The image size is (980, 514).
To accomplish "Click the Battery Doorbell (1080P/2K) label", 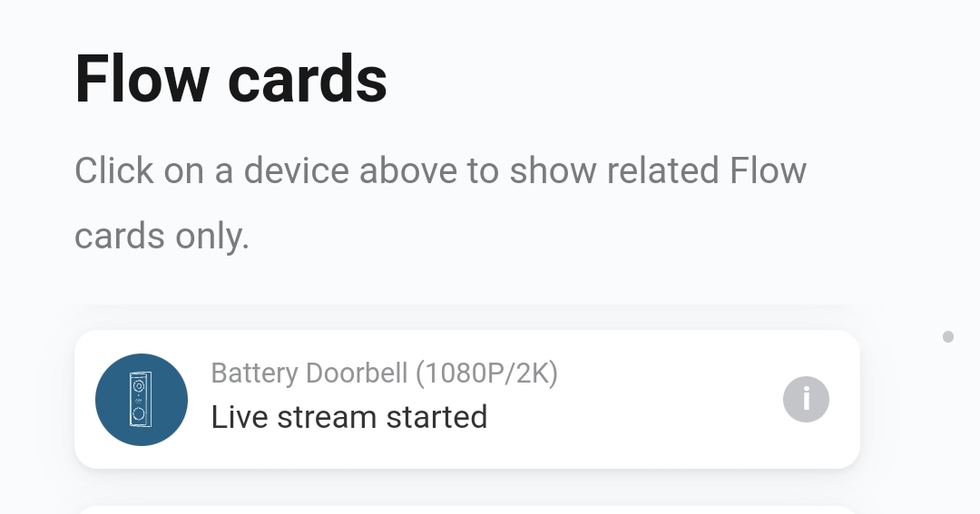I will (x=384, y=373).
